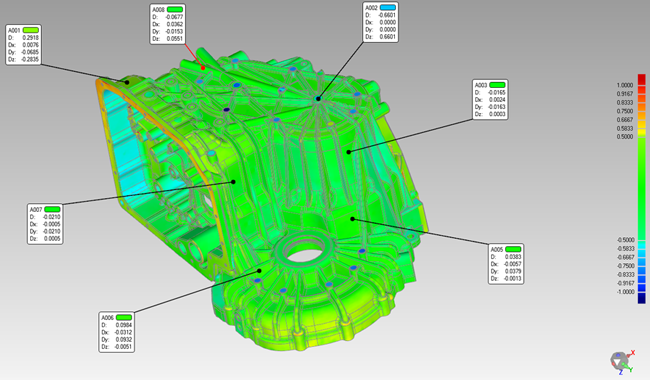Pick the A005 measurement dot on model

tap(353, 219)
